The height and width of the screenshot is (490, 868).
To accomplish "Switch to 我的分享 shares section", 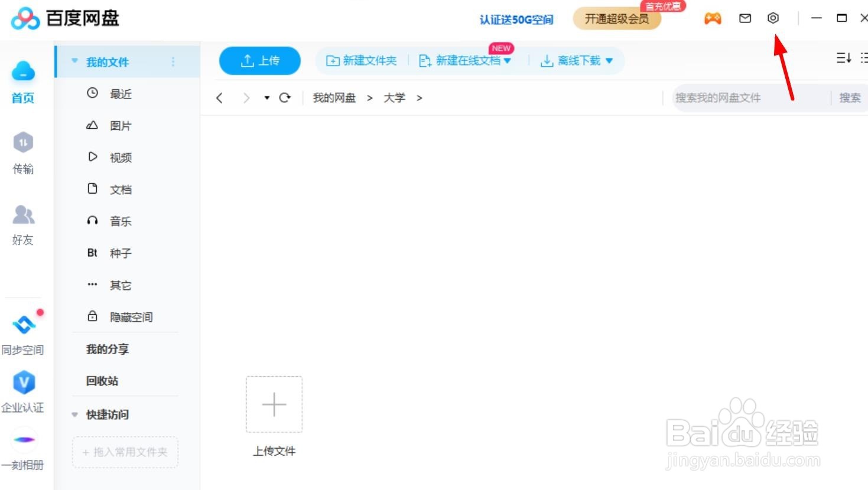I will click(x=106, y=349).
